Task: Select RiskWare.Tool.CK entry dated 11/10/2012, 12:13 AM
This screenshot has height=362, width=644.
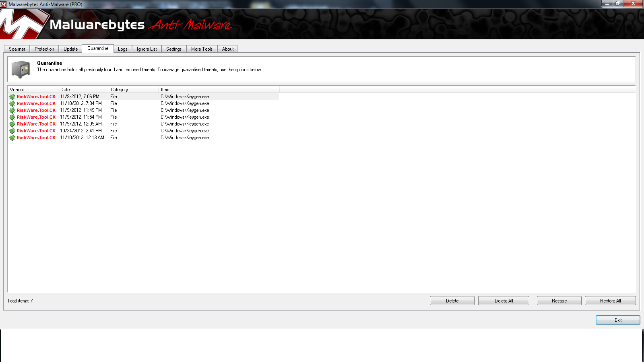Action: (143, 138)
